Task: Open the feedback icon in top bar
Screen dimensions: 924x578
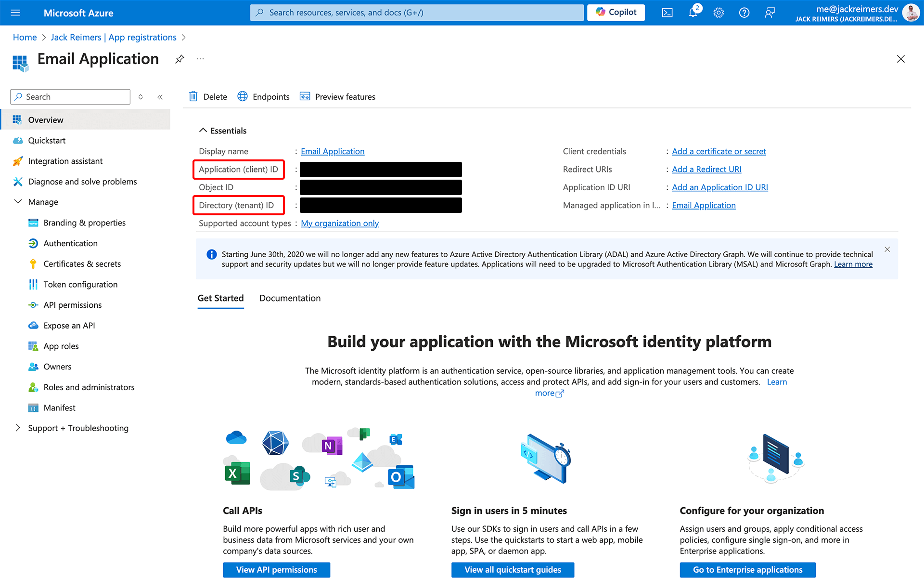Action: click(770, 13)
